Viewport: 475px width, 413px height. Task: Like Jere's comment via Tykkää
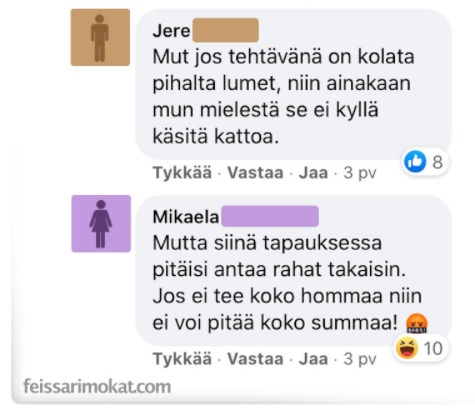[x=182, y=173]
